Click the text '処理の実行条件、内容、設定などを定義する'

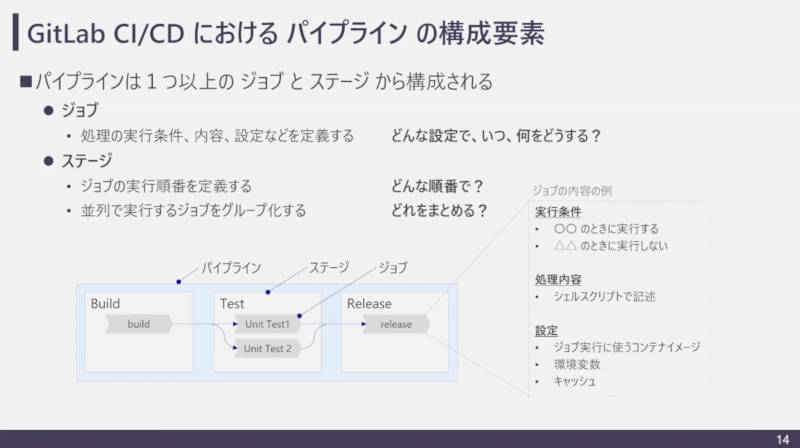point(217,136)
